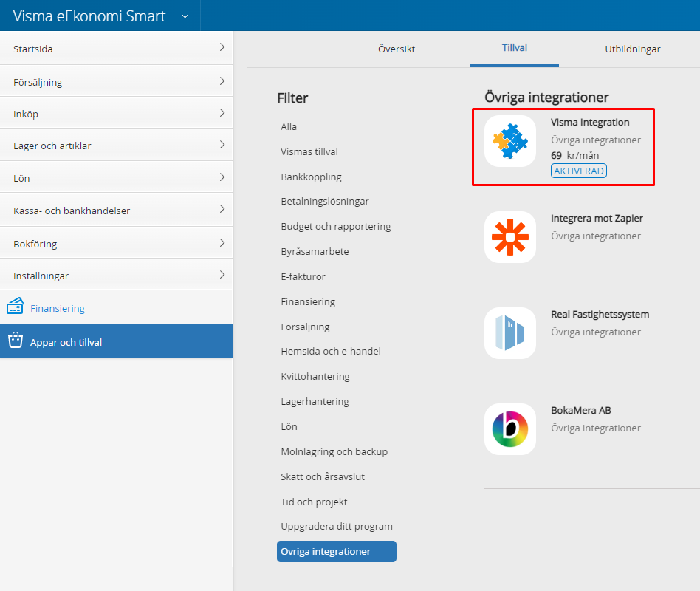This screenshot has height=591, width=700.
Task: Click the Övriga integrationer filter button
Action: [x=336, y=551]
